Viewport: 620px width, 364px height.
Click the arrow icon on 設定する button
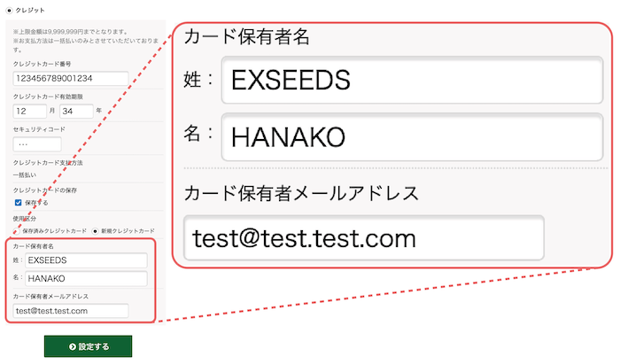(72, 346)
